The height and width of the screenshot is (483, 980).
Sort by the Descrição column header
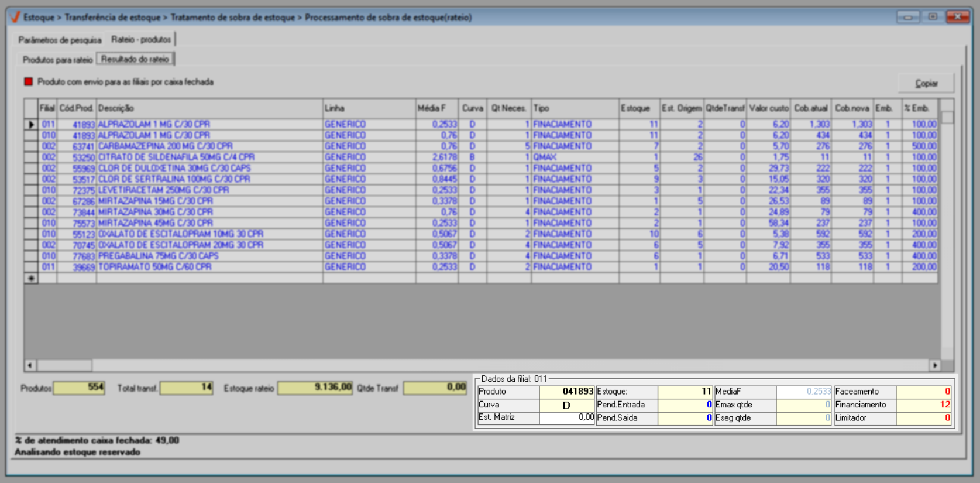209,108
